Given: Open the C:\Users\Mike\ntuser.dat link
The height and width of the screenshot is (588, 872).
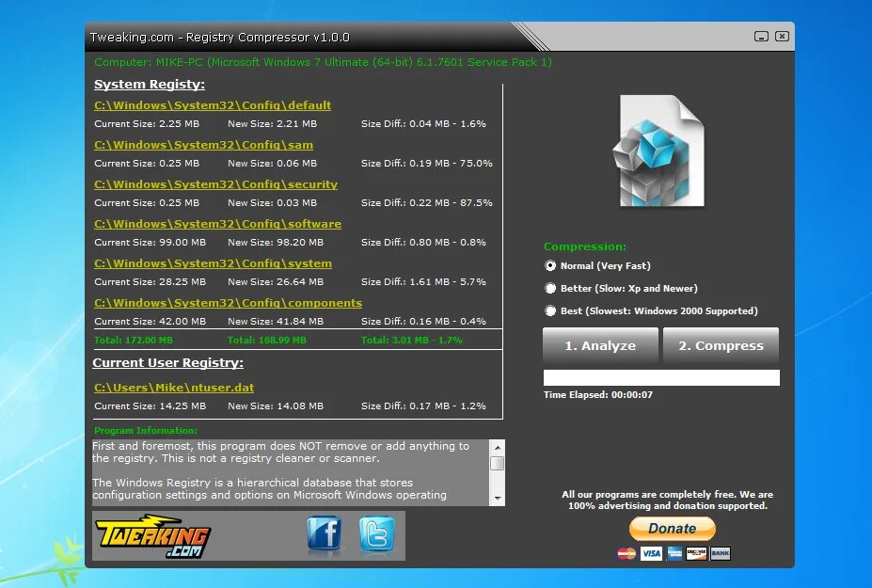Looking at the screenshot, I should 174,388.
